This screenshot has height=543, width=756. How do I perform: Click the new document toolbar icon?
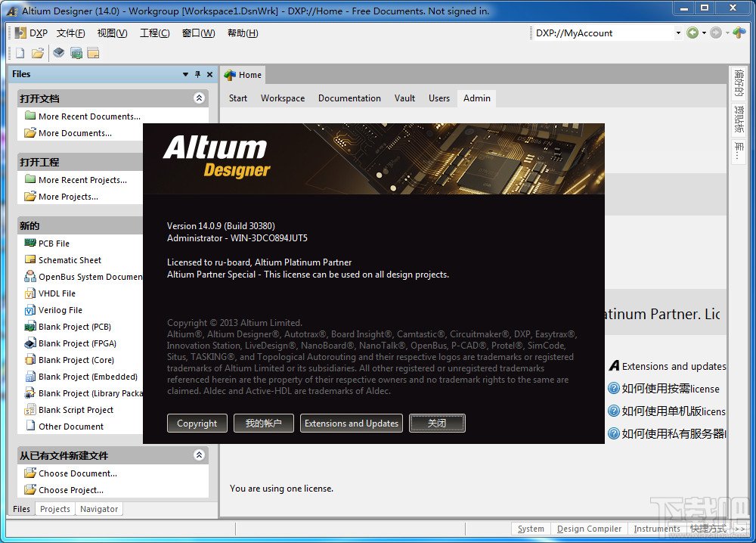point(20,53)
